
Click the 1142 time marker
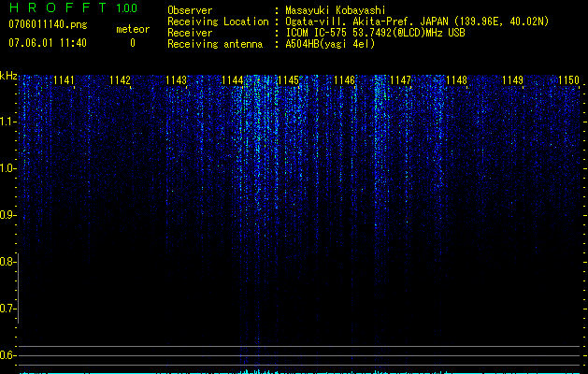[x=120, y=80]
